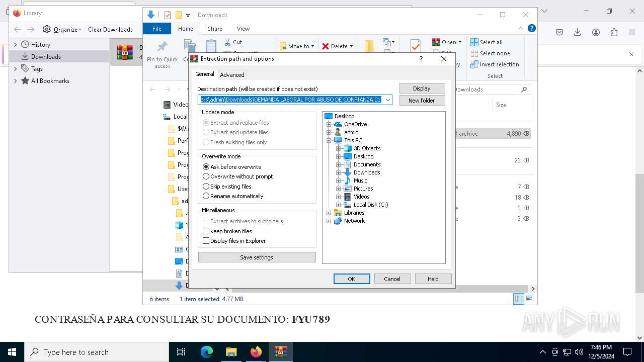Open Firefox hamburger menu
Image resolution: width=644 pixels, height=362 pixels.
tap(632, 32)
